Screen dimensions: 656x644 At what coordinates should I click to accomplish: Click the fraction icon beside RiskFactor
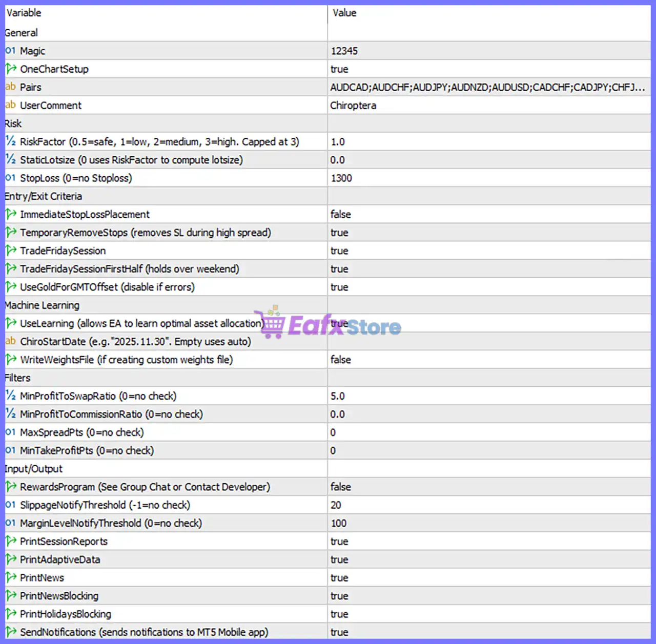(10, 141)
